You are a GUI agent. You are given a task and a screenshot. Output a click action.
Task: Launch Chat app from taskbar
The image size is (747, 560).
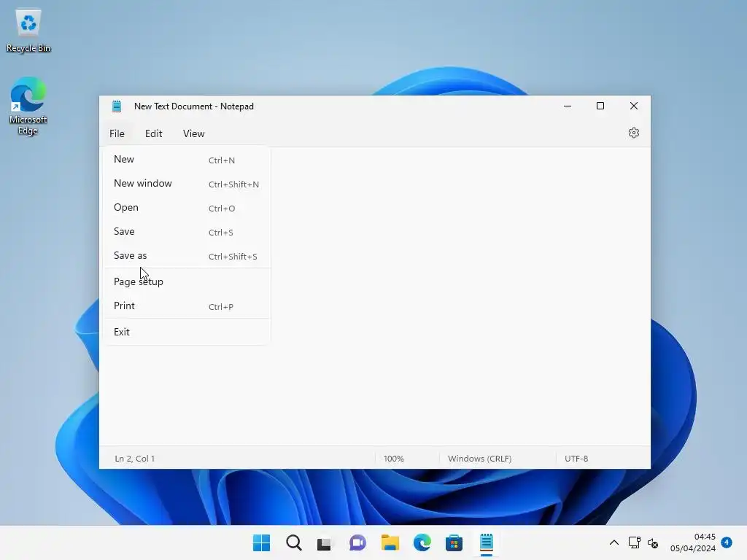(x=357, y=542)
